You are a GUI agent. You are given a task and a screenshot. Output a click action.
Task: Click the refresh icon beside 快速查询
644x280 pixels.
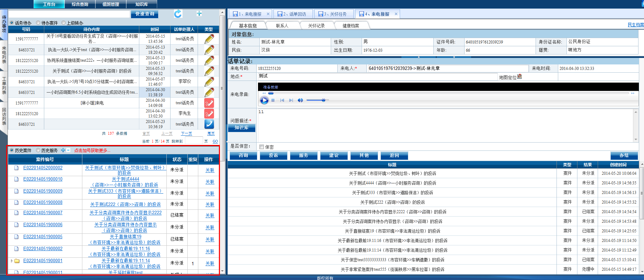click(x=178, y=14)
